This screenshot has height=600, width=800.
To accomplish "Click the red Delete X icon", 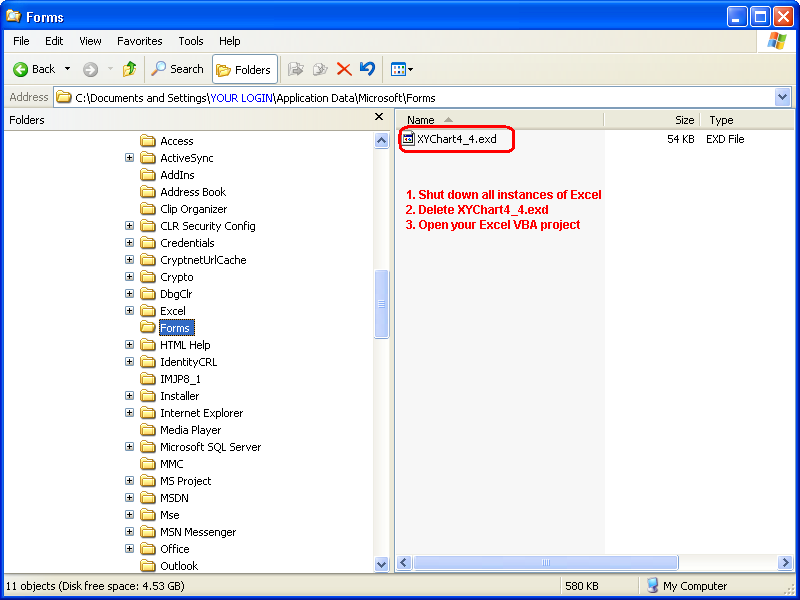I will click(x=344, y=69).
